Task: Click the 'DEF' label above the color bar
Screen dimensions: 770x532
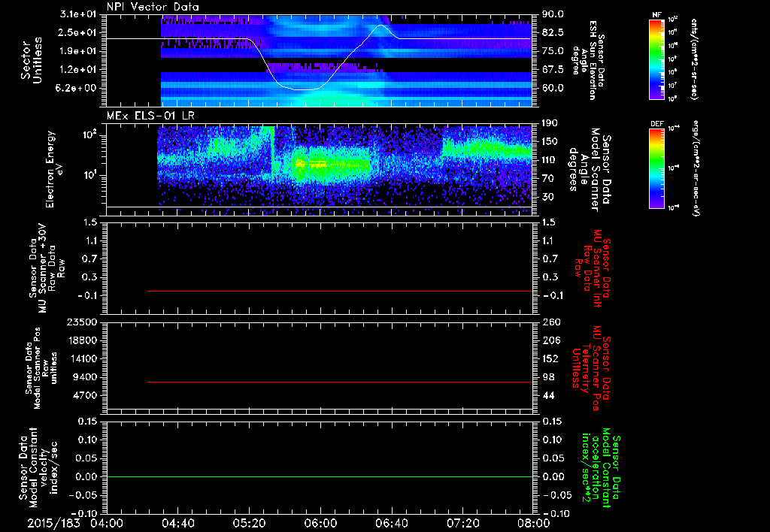Action: pos(657,124)
